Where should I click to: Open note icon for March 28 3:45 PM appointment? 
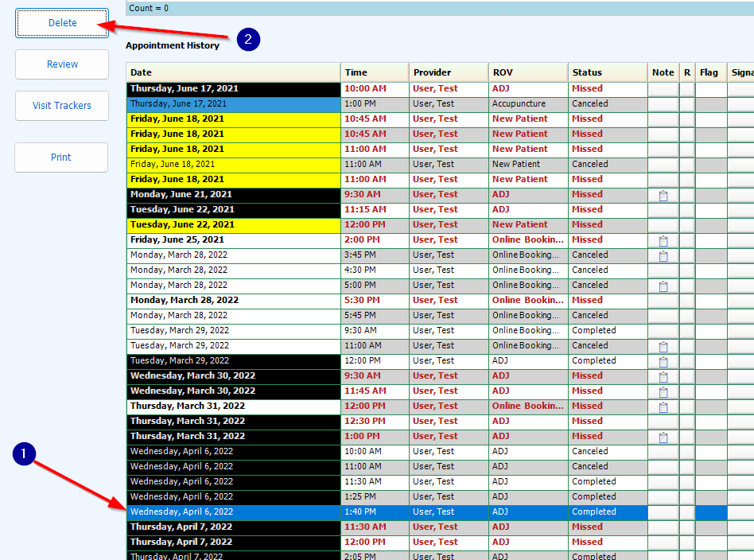[663, 256]
